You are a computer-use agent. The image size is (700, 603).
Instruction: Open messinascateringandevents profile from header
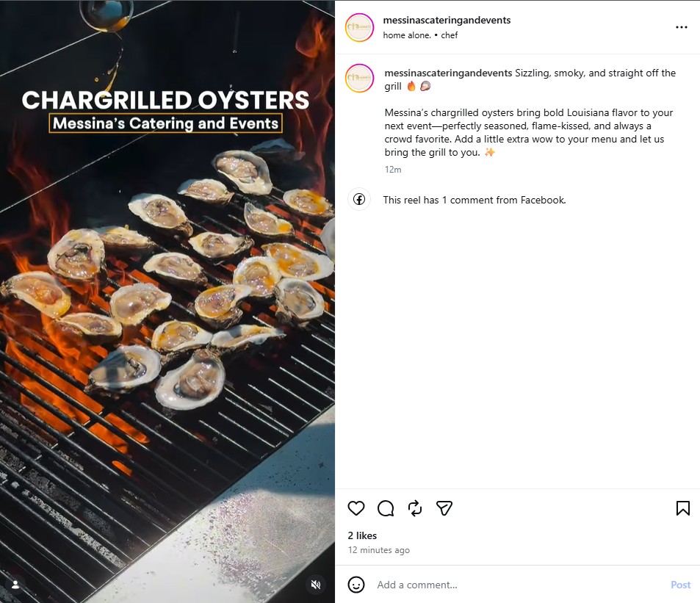click(447, 21)
